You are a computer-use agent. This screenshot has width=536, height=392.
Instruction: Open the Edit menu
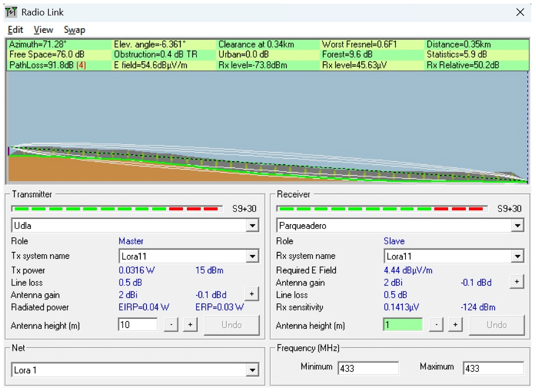(16, 30)
